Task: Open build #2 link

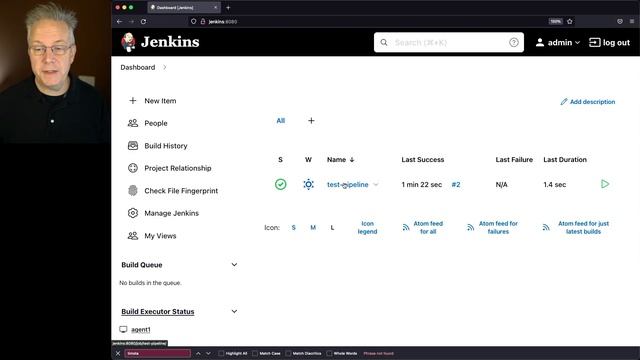Action: coord(456,184)
